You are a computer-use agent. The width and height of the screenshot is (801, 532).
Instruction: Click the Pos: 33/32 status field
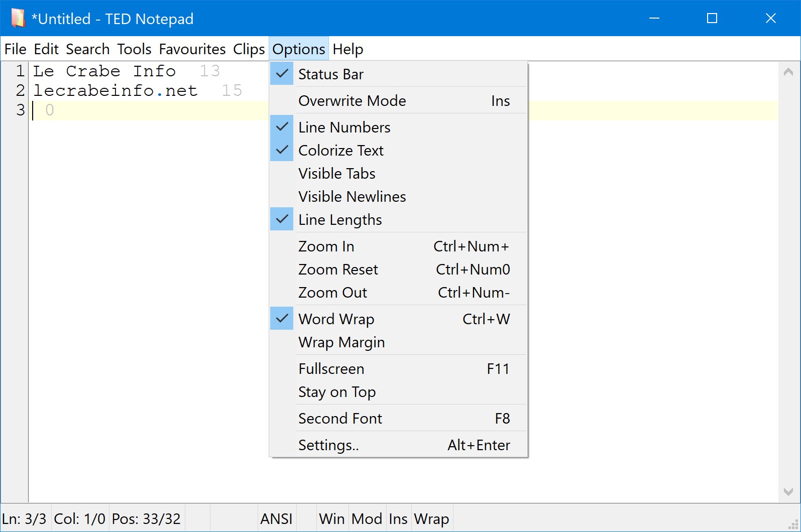click(147, 519)
